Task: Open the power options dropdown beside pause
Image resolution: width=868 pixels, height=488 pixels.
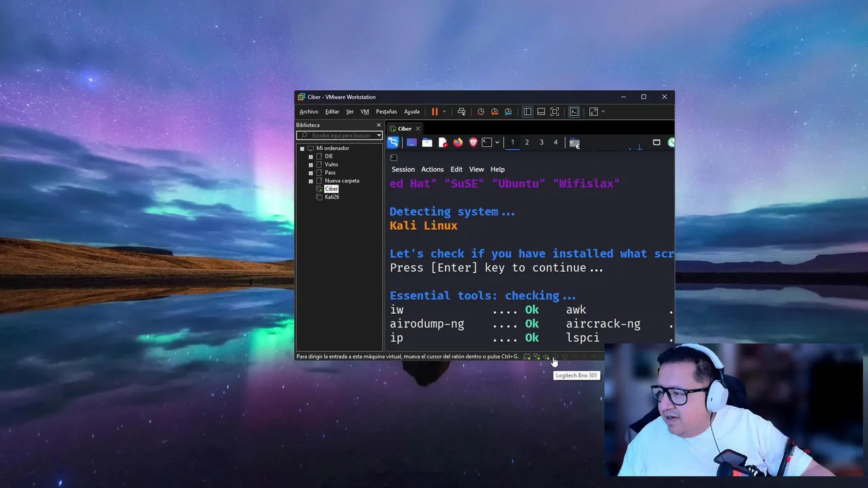Action: point(444,112)
